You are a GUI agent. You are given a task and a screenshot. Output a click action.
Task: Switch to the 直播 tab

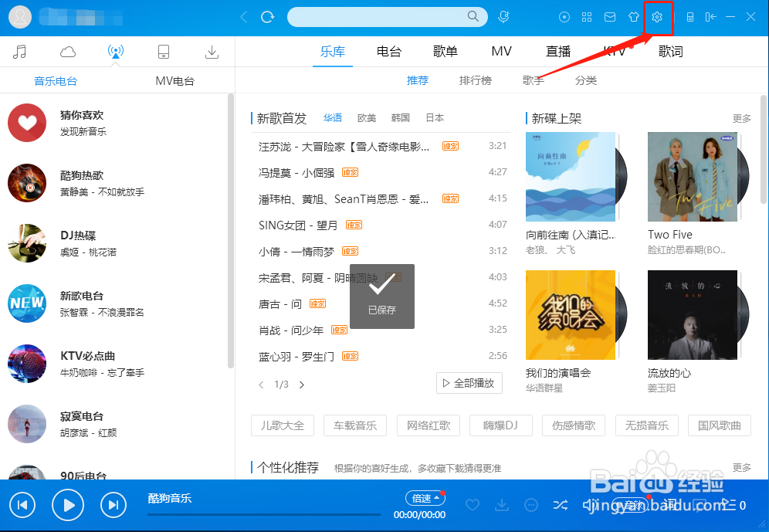pos(558,52)
